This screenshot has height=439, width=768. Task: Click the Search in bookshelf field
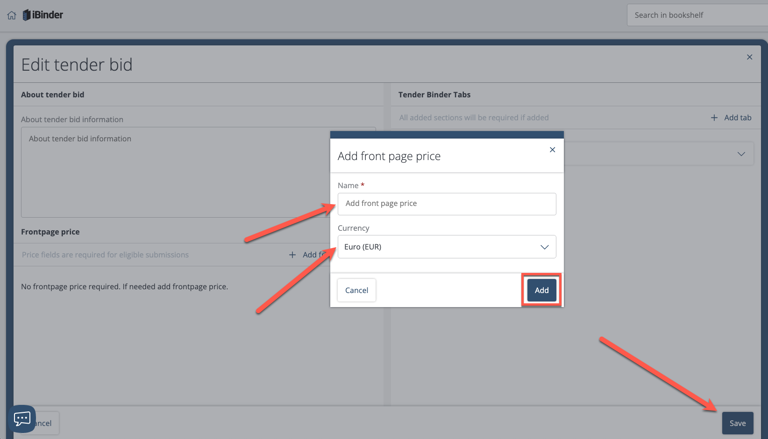point(697,15)
